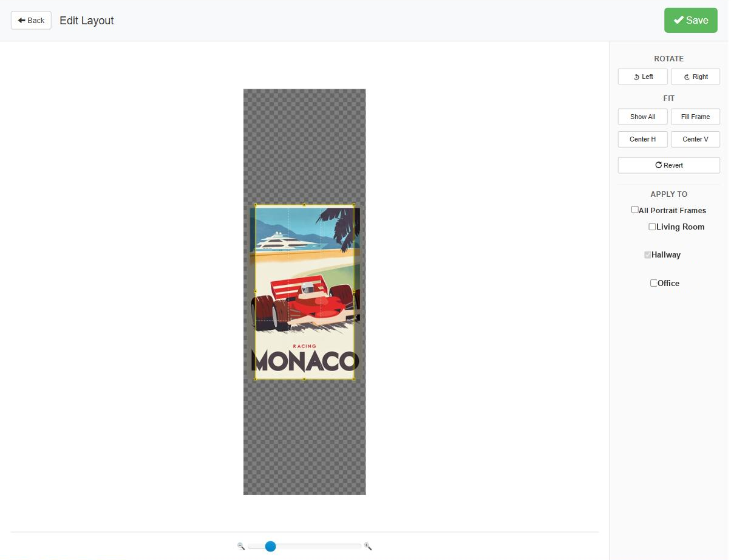731x560 pixels.
Task: Click the ROTATE section label
Action: coord(669,59)
